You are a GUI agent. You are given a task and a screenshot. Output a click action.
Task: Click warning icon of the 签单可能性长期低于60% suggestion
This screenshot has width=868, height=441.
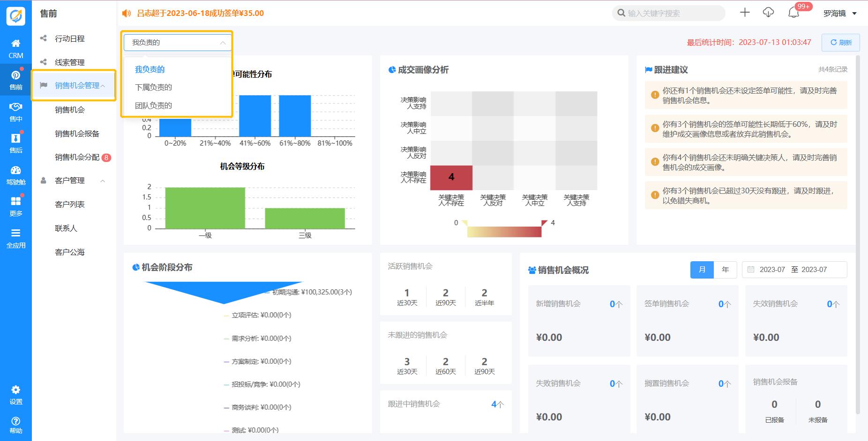[x=655, y=128]
